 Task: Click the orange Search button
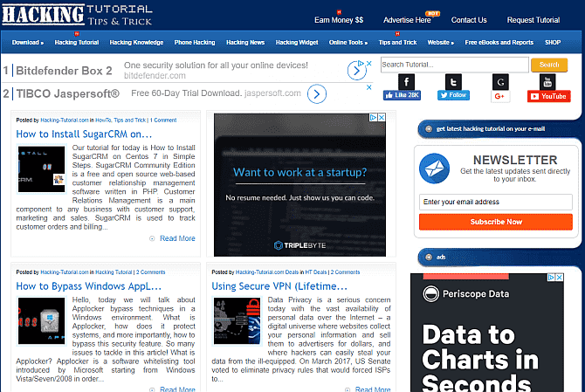(549, 65)
